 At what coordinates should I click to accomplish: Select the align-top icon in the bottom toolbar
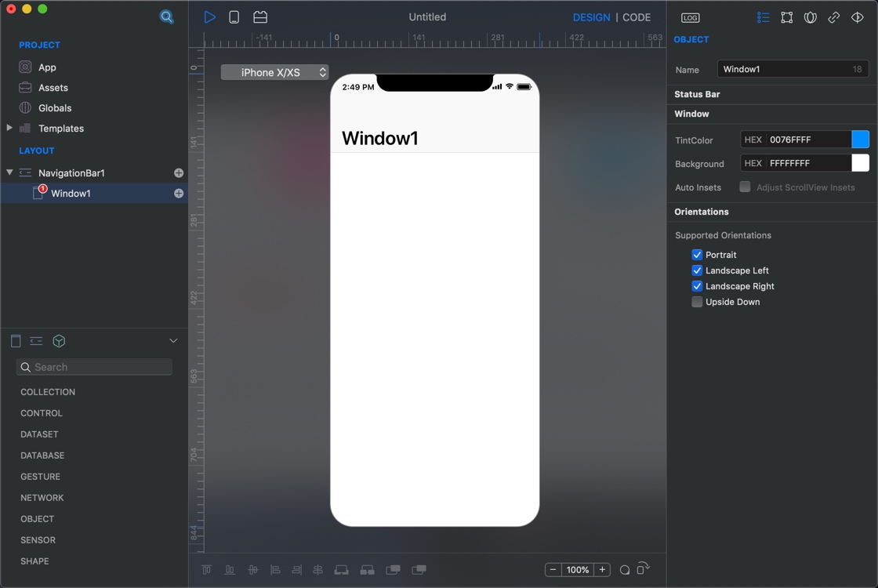coord(206,569)
